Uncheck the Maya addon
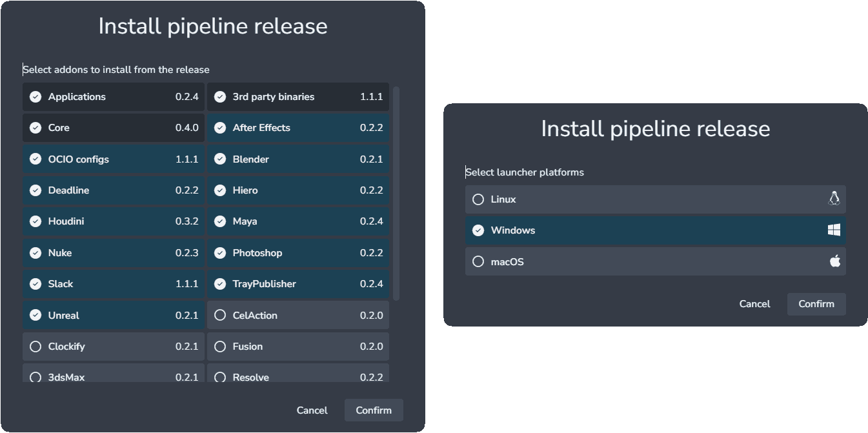This screenshot has height=433, width=868. 298,221
